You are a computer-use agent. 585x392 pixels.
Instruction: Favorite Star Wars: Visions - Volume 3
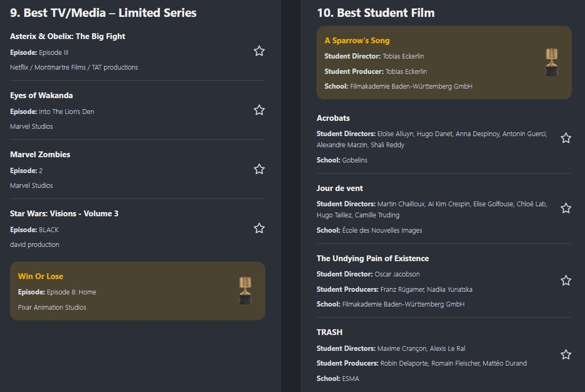click(x=259, y=228)
